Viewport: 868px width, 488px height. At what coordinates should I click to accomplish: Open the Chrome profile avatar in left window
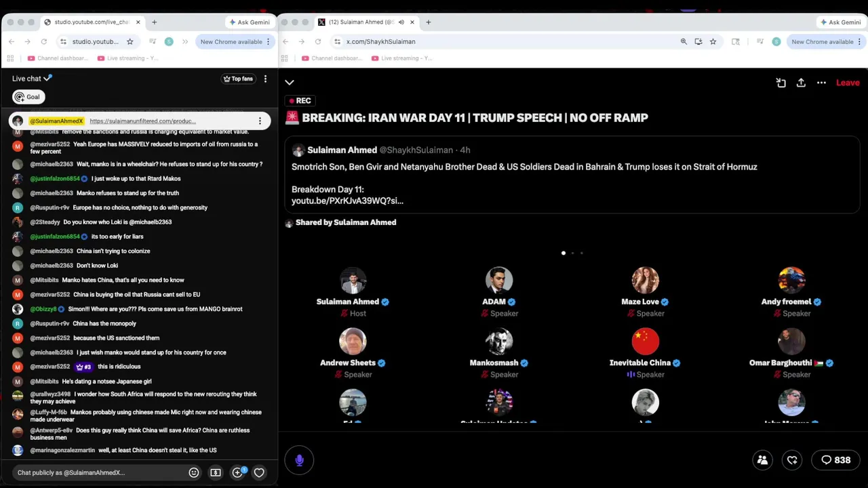click(x=169, y=41)
